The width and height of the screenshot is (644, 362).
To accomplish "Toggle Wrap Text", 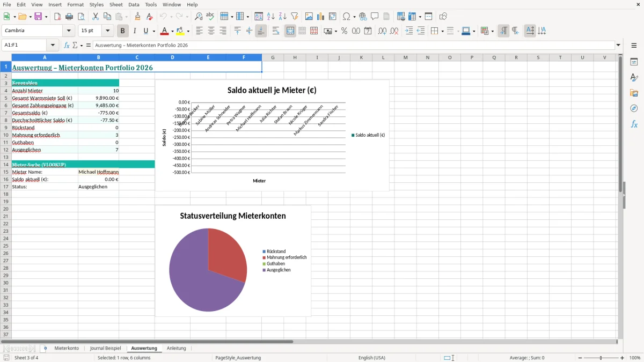I will 276,31.
